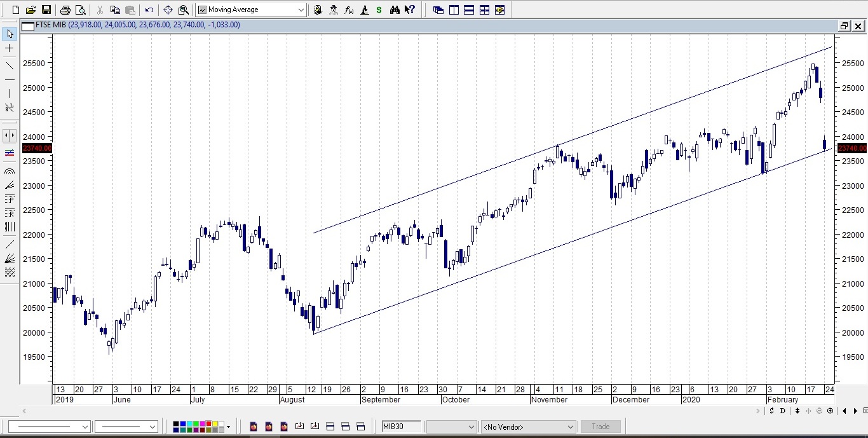Viewport: 868px width, 438px height.
Task: Zoom out with the minus circle icon
Action: click(820, 411)
